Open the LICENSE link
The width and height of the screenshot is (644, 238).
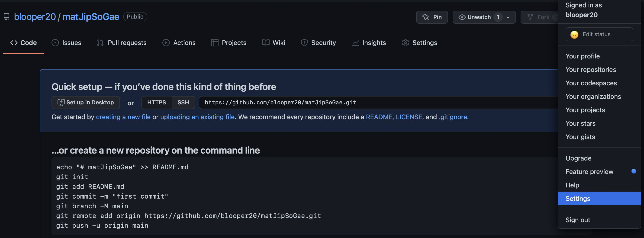(409, 117)
